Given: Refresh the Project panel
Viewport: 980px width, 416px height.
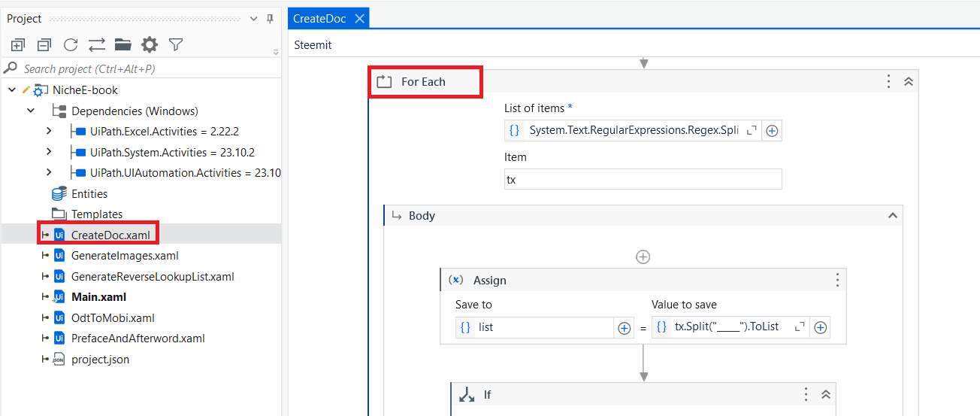Looking at the screenshot, I should [x=71, y=45].
